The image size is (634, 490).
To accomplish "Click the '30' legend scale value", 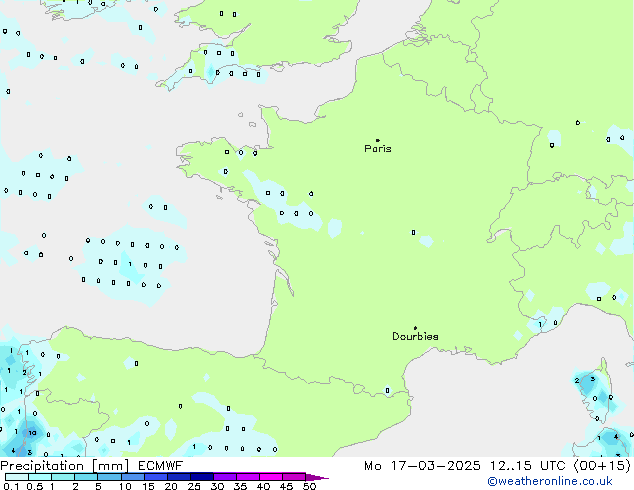I will (217, 486).
